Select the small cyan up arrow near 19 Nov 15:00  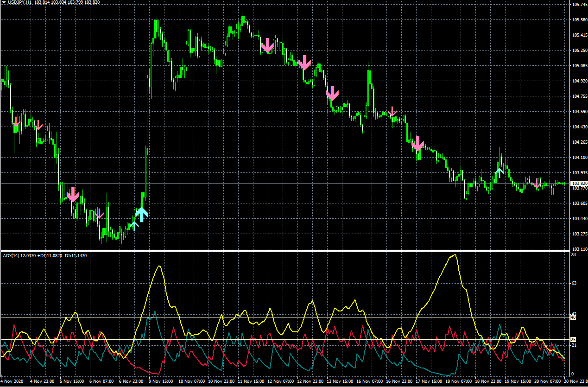[499, 173]
